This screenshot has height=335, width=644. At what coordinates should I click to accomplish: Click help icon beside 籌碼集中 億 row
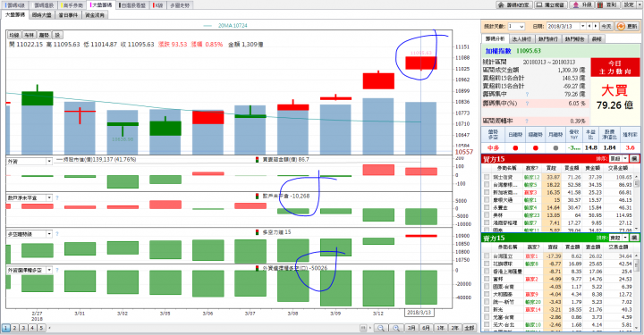pos(527,95)
